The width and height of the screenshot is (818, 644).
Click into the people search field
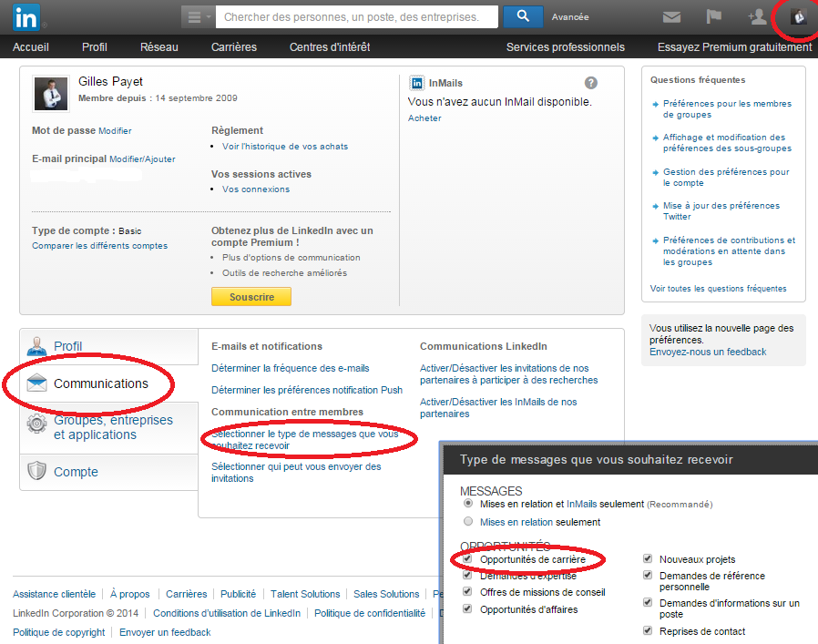pos(357,17)
